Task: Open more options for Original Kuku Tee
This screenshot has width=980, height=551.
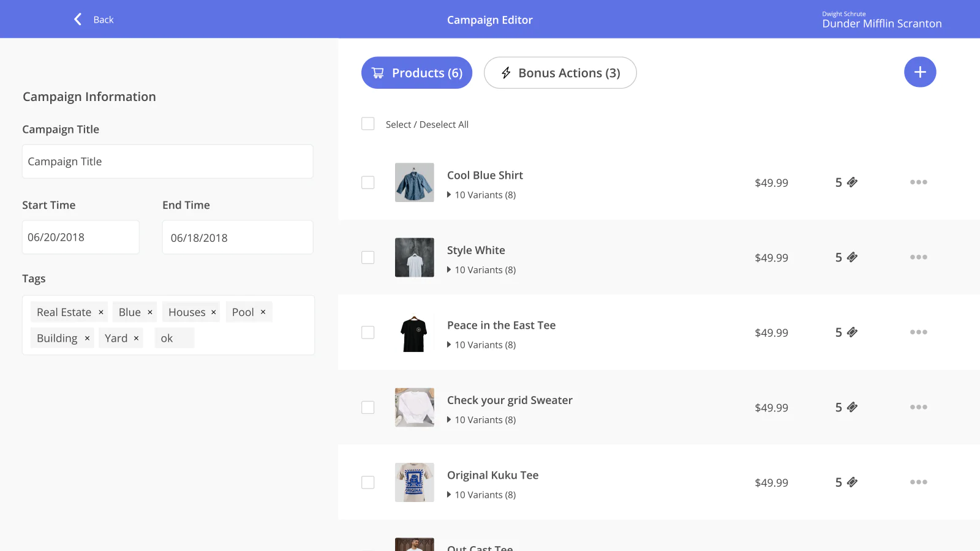Action: (x=918, y=482)
